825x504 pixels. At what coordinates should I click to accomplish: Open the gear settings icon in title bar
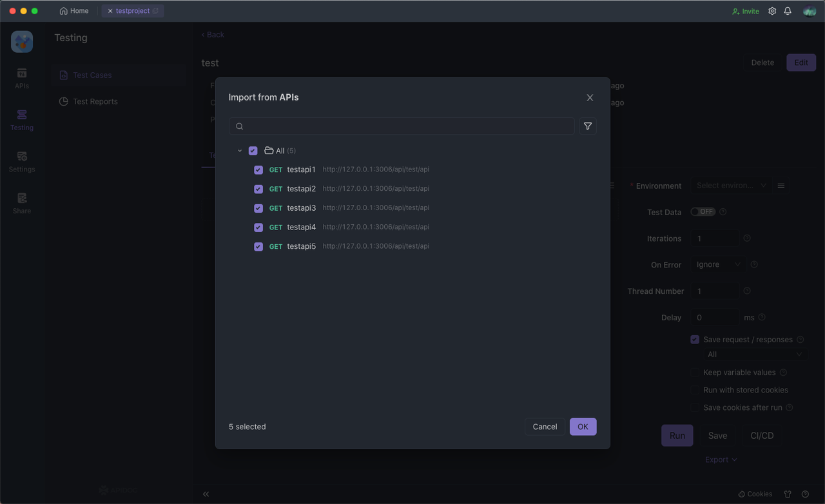pyautogui.click(x=772, y=11)
